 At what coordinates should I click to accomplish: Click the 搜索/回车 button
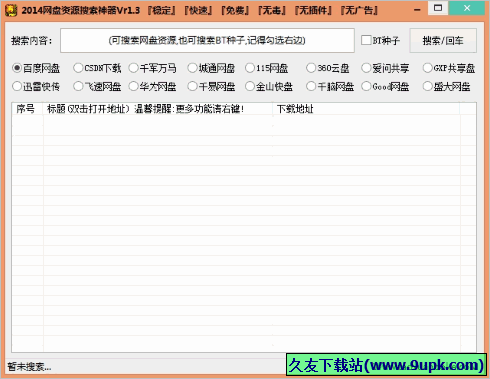[443, 41]
